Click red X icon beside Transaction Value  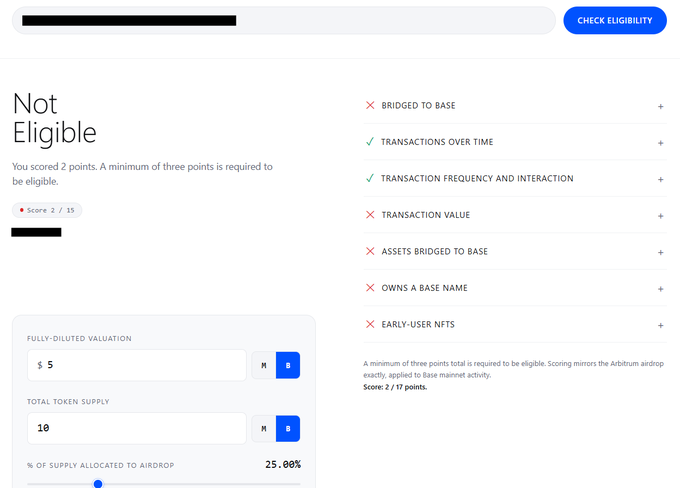coord(370,215)
